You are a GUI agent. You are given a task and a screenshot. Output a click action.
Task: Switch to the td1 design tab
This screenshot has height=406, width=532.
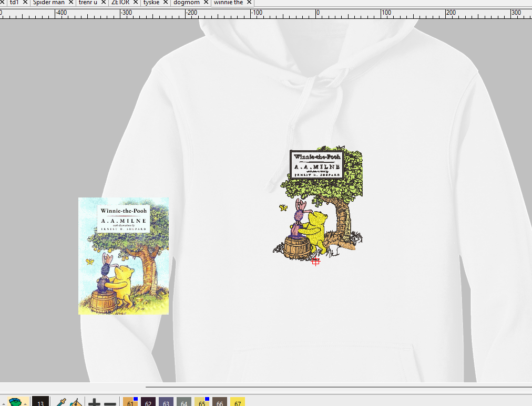[x=14, y=3]
